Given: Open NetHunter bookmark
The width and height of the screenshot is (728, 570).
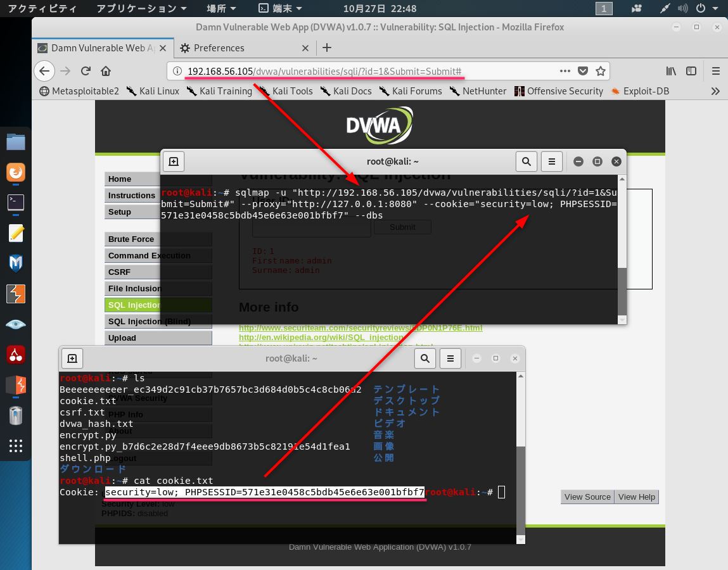Looking at the screenshot, I should click(478, 91).
